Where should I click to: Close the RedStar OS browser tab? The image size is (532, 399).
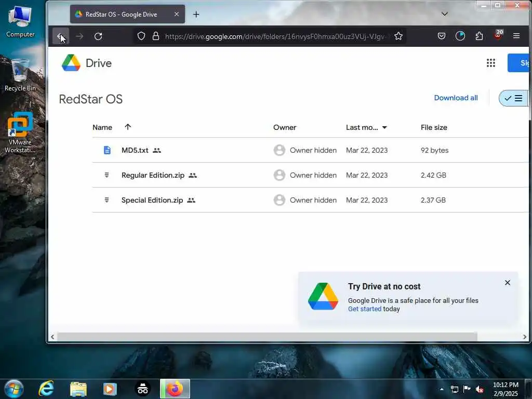pos(177,14)
